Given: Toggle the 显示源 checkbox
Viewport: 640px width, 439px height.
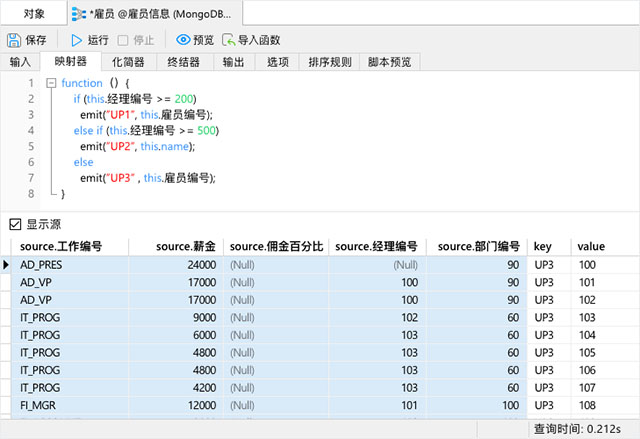Looking at the screenshot, I should click(x=15, y=224).
